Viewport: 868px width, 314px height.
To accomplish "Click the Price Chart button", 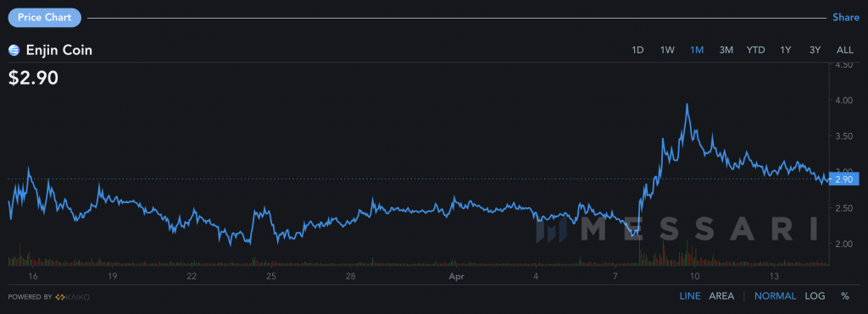I will [45, 18].
